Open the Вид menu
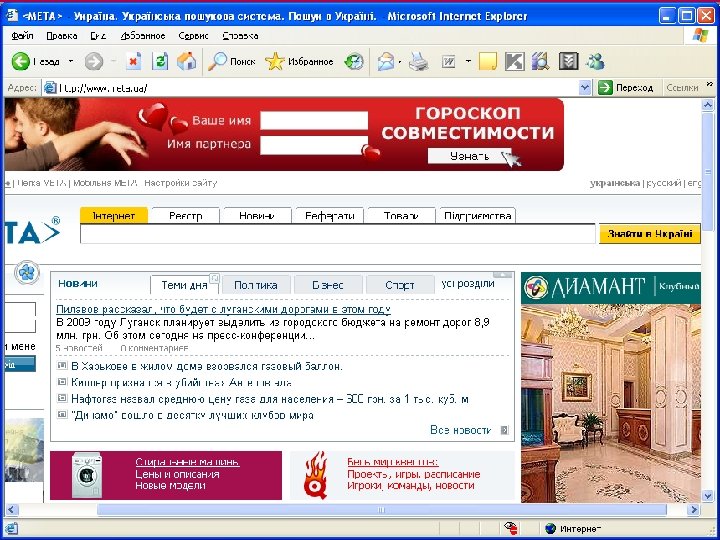 point(98,35)
